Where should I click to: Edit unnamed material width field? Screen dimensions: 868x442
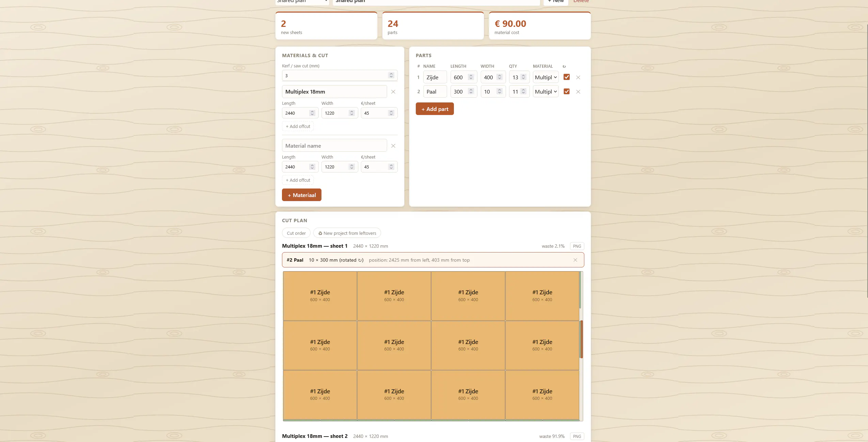tap(340, 167)
